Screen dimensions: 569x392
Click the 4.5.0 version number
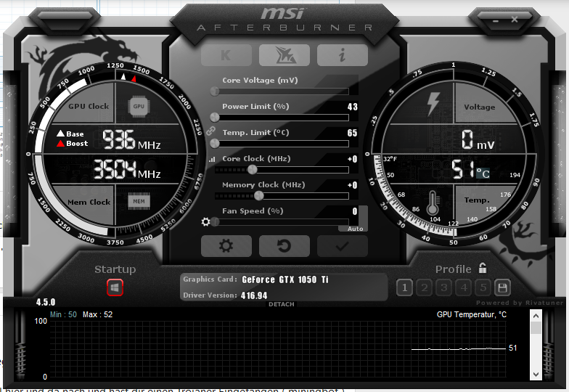[x=46, y=302]
